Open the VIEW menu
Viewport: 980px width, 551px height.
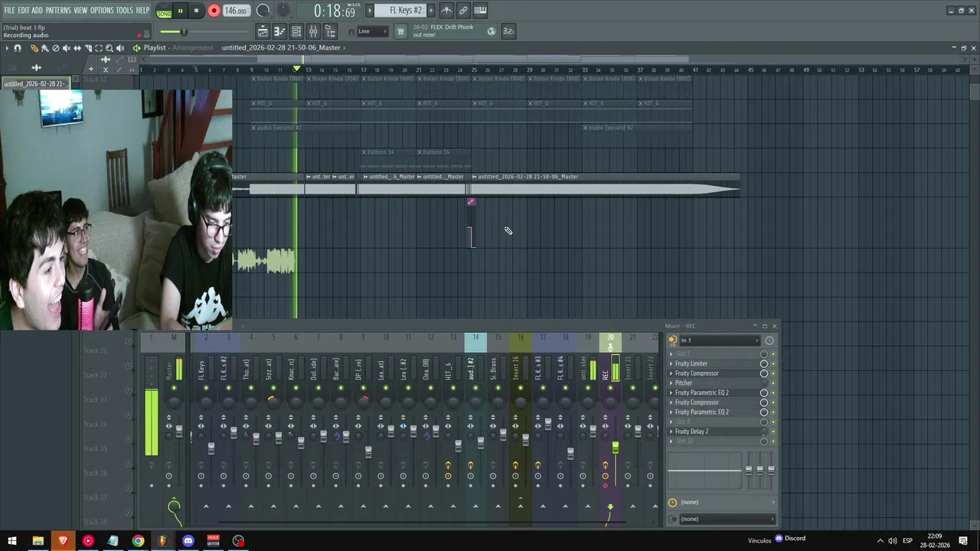80,10
